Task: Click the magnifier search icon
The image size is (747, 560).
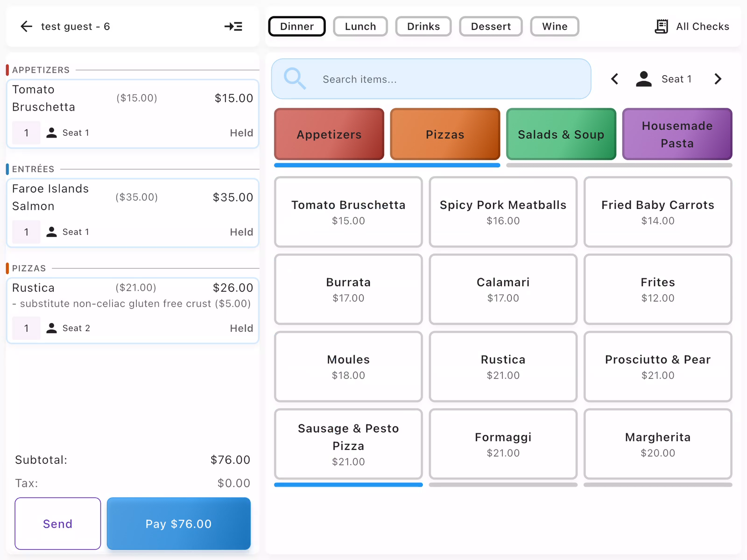Action: point(295,78)
